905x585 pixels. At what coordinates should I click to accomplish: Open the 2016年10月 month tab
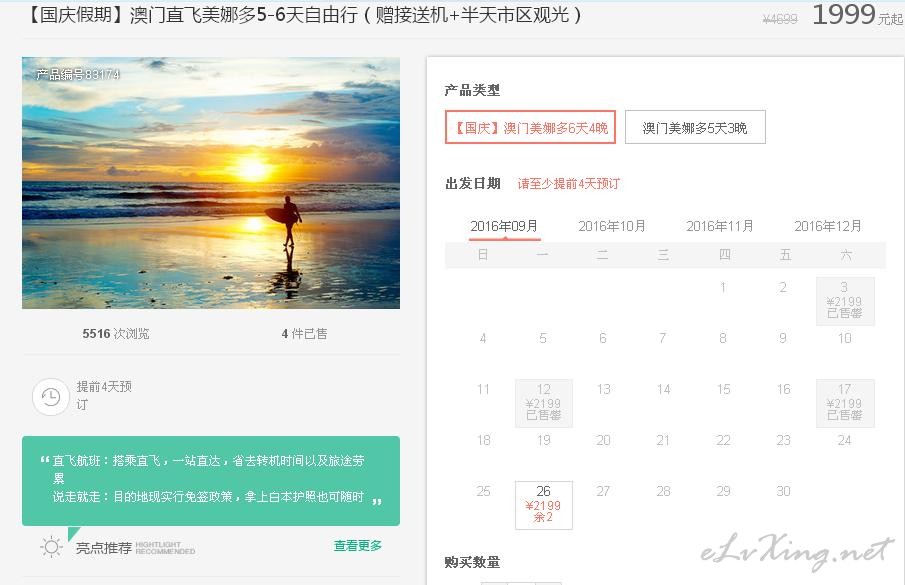[x=612, y=226]
